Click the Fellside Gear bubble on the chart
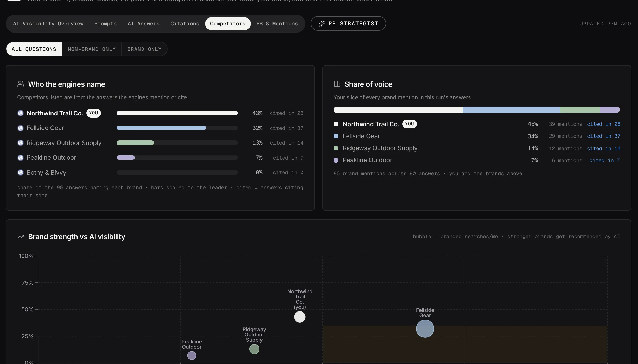638x364 pixels. (x=425, y=329)
